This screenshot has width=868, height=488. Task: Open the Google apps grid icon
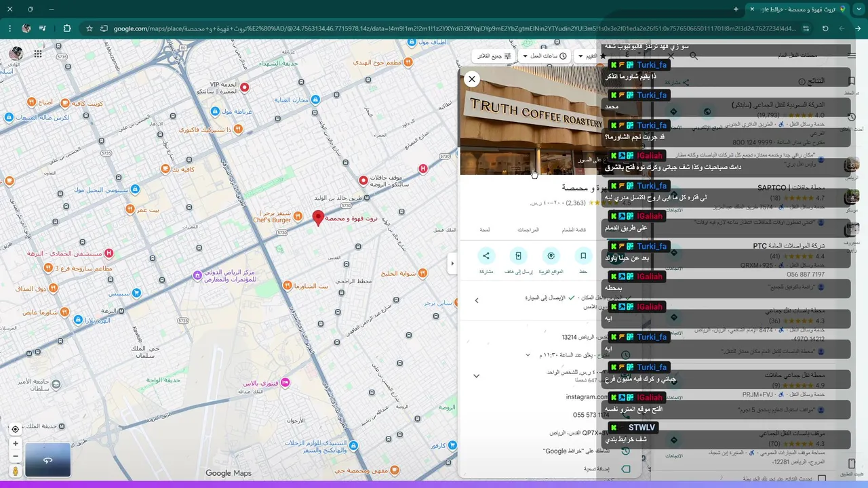[x=38, y=54]
